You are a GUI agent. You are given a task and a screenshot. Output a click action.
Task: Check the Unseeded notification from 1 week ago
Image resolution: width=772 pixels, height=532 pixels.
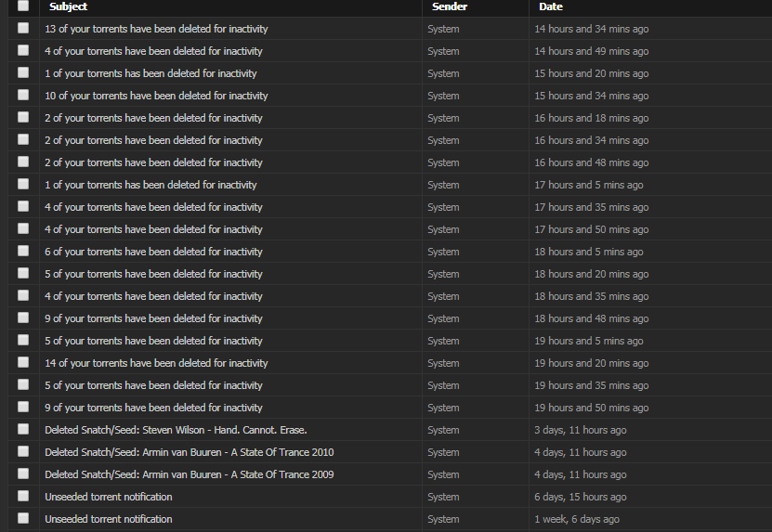pyautogui.click(x=23, y=519)
